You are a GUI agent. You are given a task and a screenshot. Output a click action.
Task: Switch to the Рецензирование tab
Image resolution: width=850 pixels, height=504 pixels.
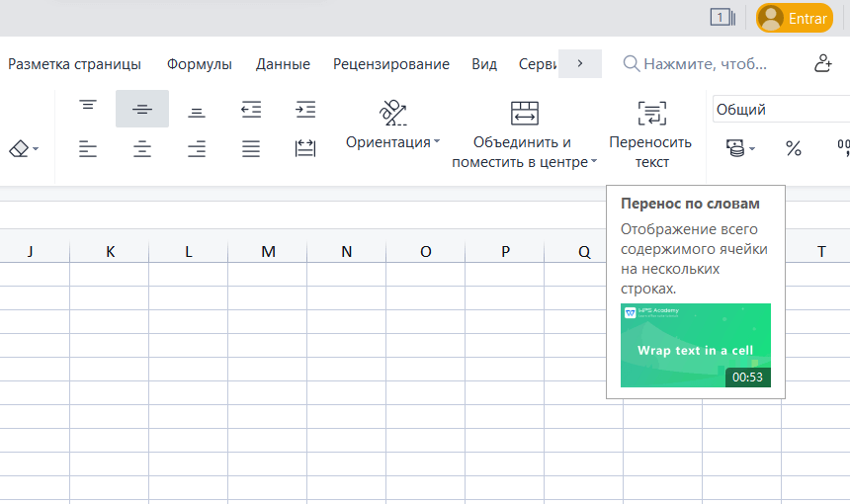(390, 64)
